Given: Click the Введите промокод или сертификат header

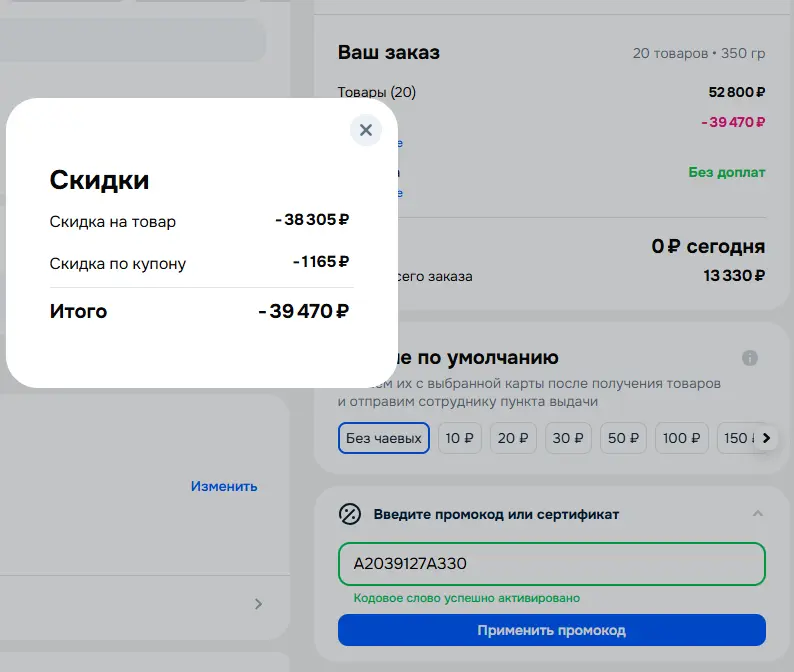Looking at the screenshot, I should 496,515.
